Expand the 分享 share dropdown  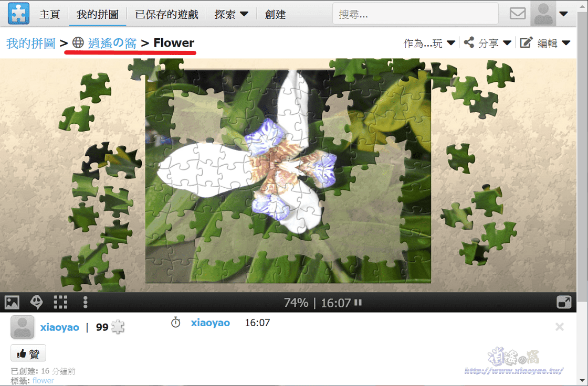[x=495, y=43]
